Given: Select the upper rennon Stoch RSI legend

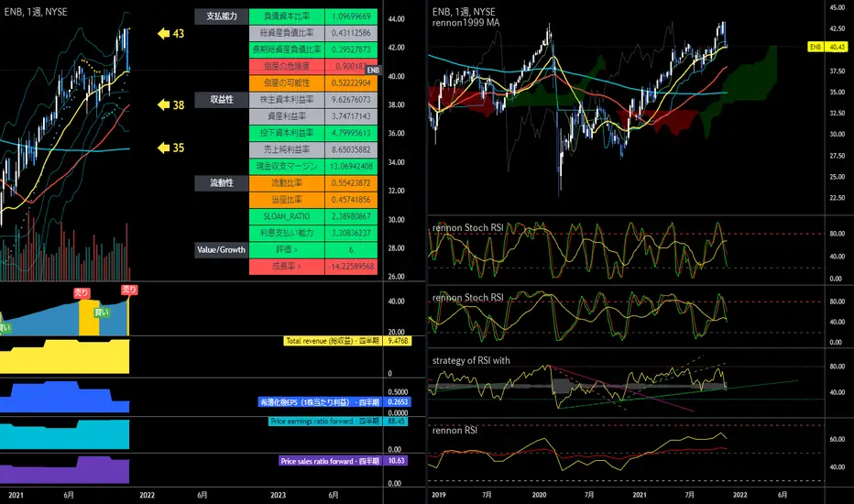Looking at the screenshot, I should pyautogui.click(x=467, y=228).
